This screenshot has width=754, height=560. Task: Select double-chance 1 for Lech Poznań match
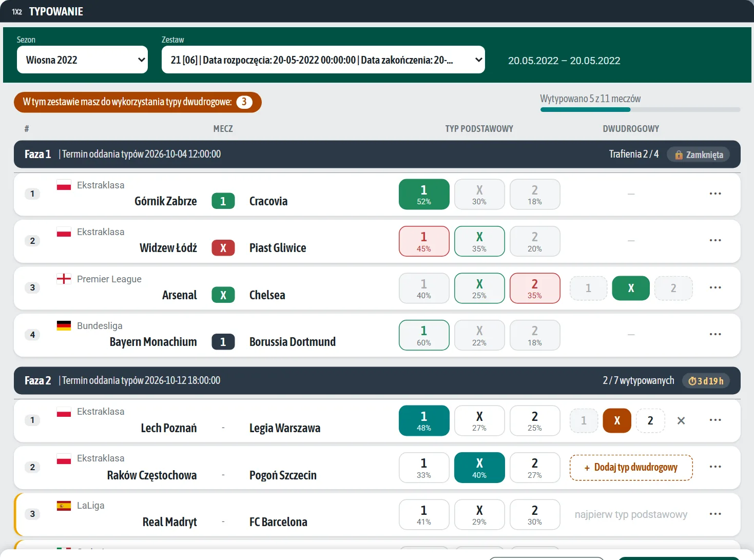(584, 421)
